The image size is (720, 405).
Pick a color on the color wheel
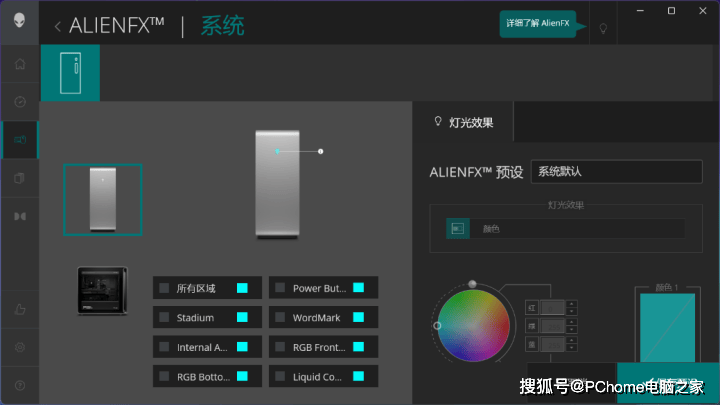[473, 326]
